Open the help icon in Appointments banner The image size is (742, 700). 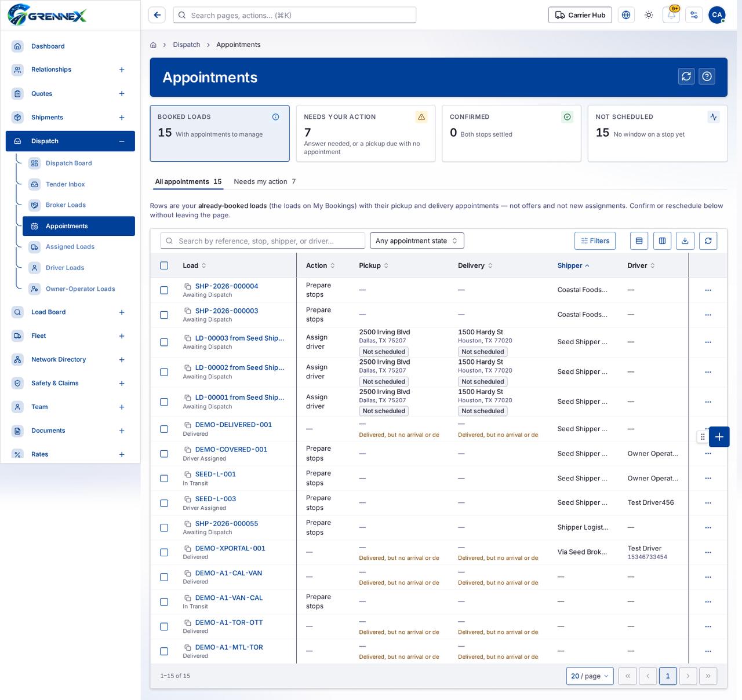(707, 76)
